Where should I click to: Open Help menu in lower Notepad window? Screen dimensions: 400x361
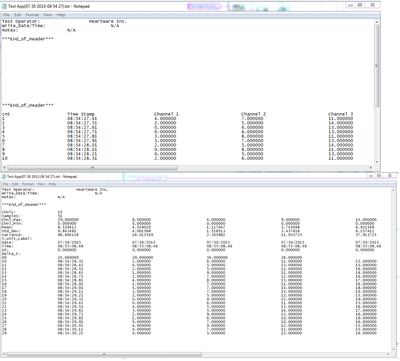pyautogui.click(x=52, y=184)
